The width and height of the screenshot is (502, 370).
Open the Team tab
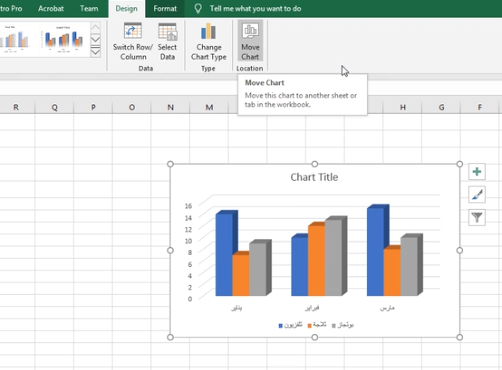(x=89, y=9)
